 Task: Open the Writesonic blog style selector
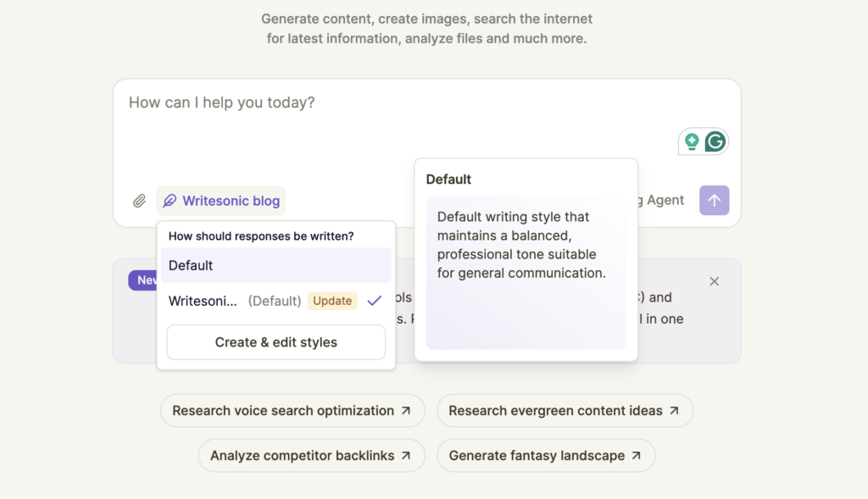click(221, 201)
